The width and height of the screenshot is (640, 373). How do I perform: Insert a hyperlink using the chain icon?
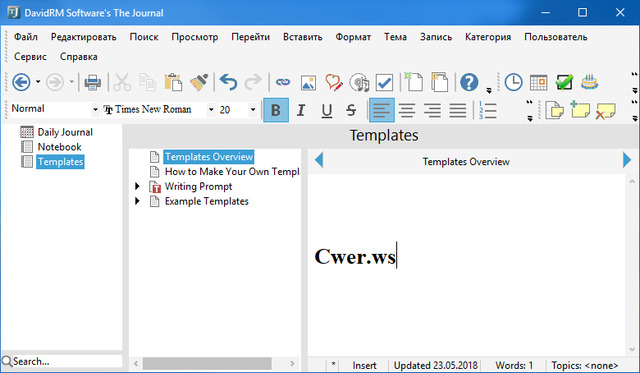pyautogui.click(x=282, y=82)
